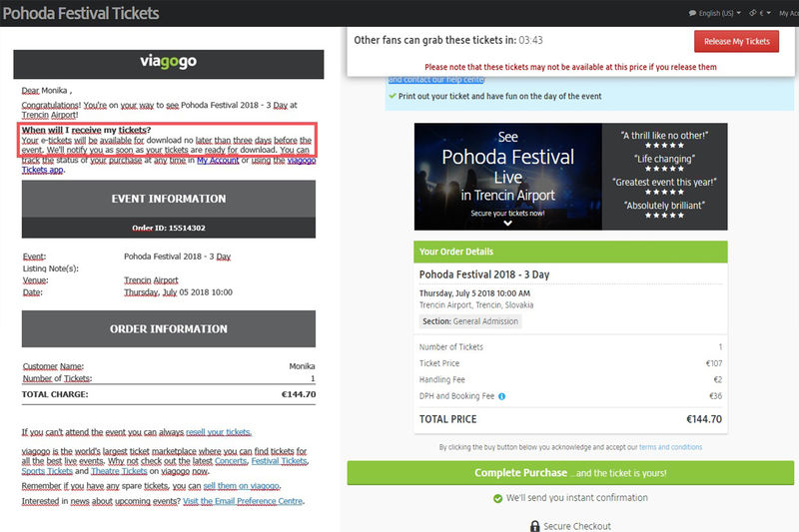Image resolution: width=799 pixels, height=532 pixels.
Task: Click the TOTAL PRICE €144.70 amount
Action: tap(704, 419)
